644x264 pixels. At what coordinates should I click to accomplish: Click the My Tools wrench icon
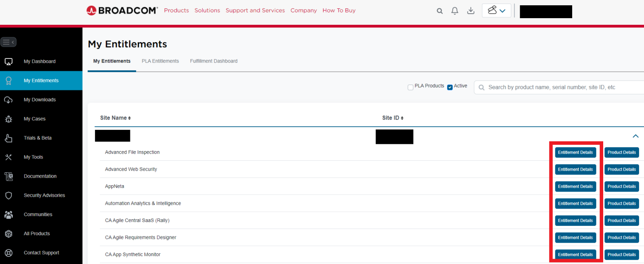coord(8,157)
